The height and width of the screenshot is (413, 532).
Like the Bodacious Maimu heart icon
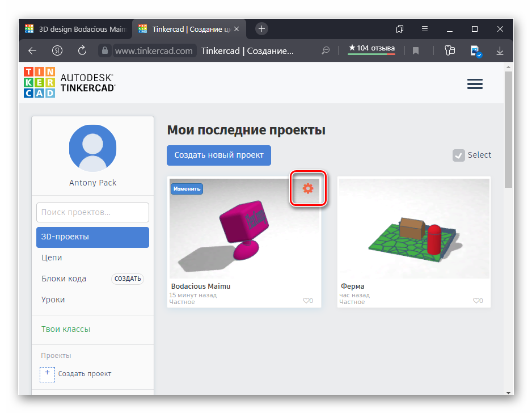307,301
